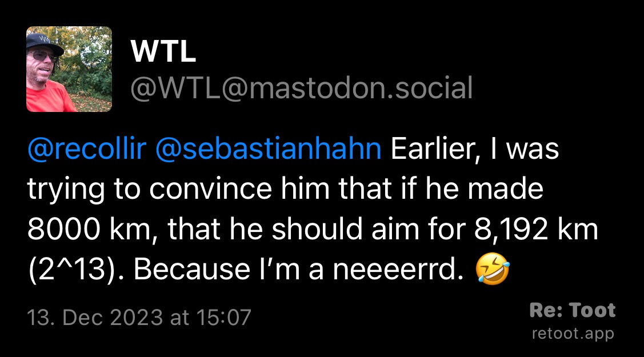Screen dimensions: 644x357
Task: Click the words Because I'm a
Action: [x=229, y=270]
